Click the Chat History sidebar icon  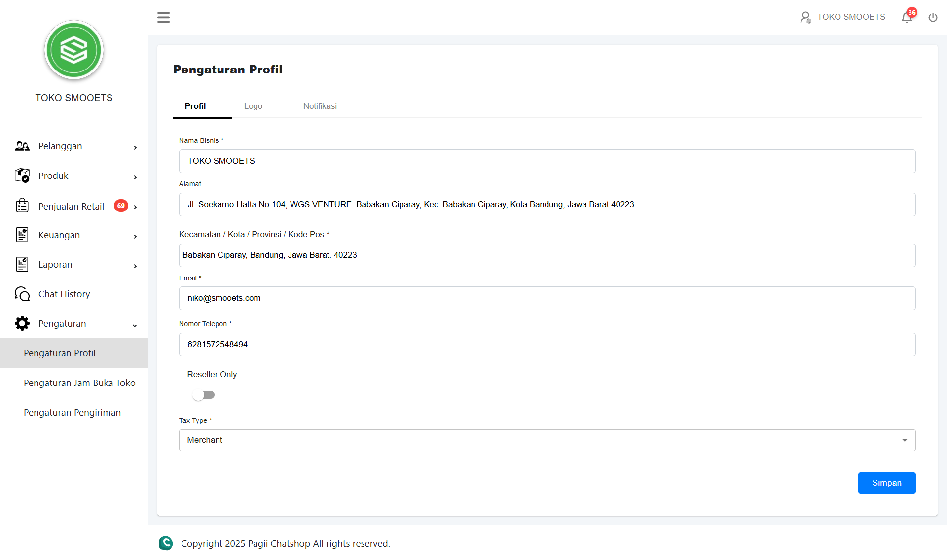tap(22, 294)
